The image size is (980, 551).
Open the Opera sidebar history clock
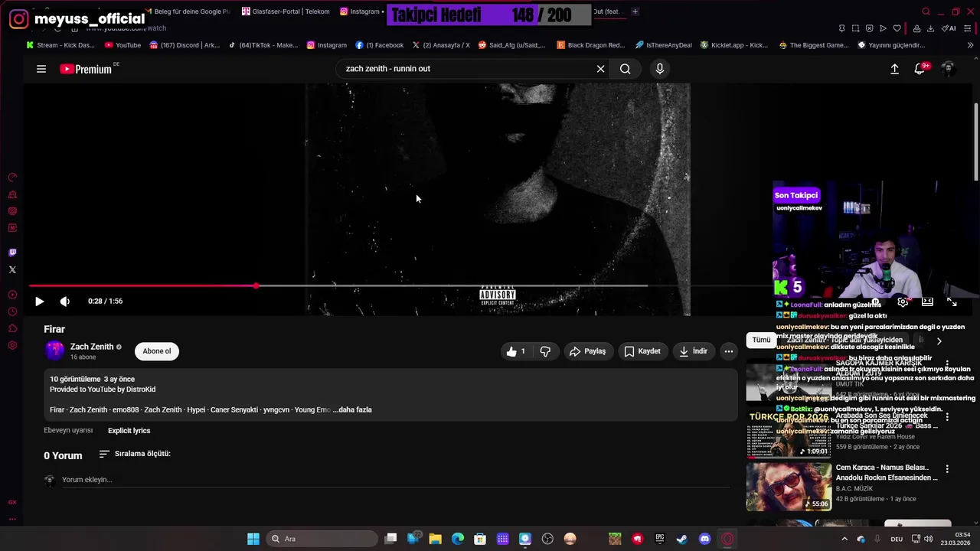(12, 311)
